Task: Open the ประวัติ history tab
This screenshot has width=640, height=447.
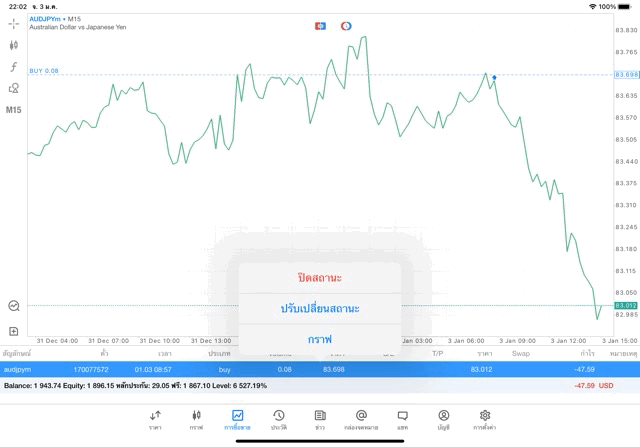Action: [278, 419]
